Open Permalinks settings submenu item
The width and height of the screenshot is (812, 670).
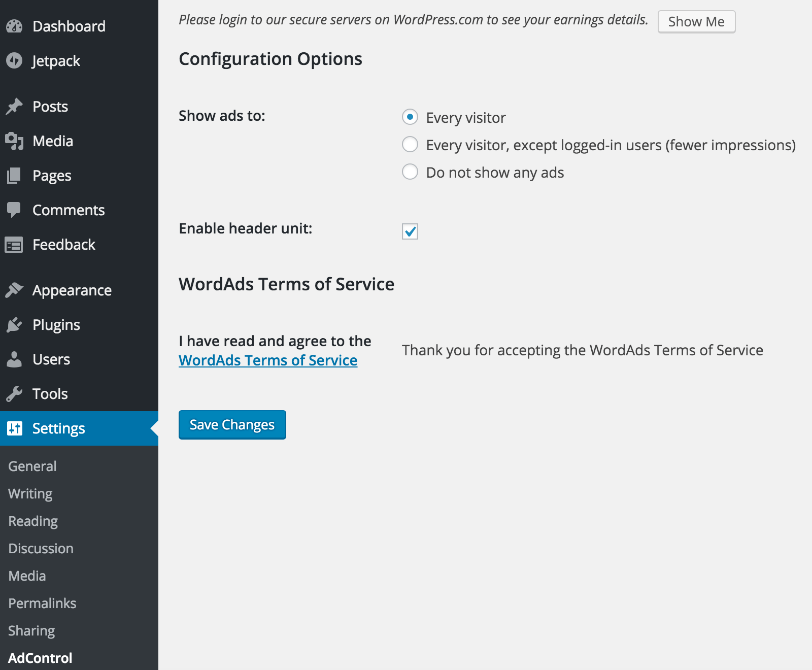tap(42, 604)
